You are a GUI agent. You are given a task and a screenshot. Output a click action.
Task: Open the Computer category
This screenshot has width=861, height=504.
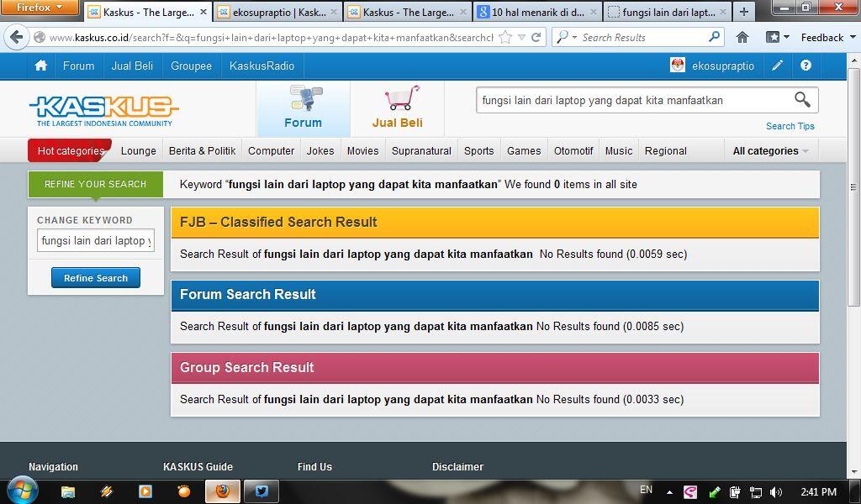click(271, 151)
